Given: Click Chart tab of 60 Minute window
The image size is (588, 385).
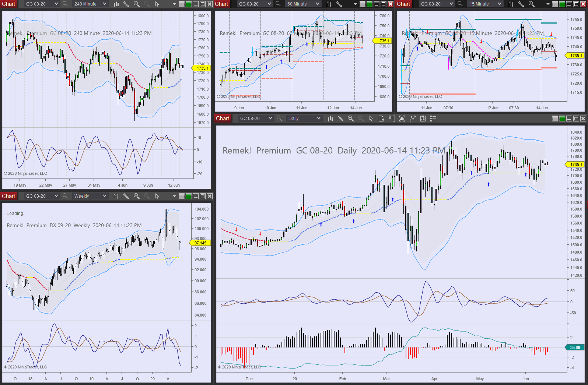Looking at the screenshot, I should [x=221, y=4].
